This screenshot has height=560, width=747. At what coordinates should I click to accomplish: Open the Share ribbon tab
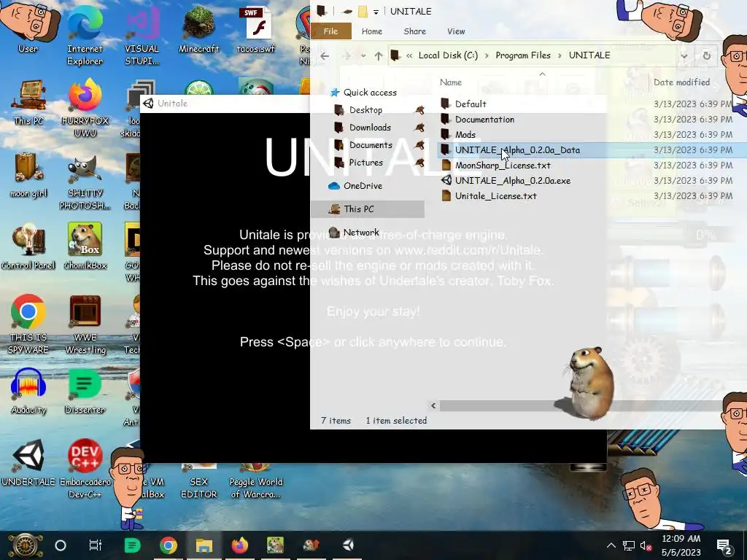pyautogui.click(x=414, y=31)
